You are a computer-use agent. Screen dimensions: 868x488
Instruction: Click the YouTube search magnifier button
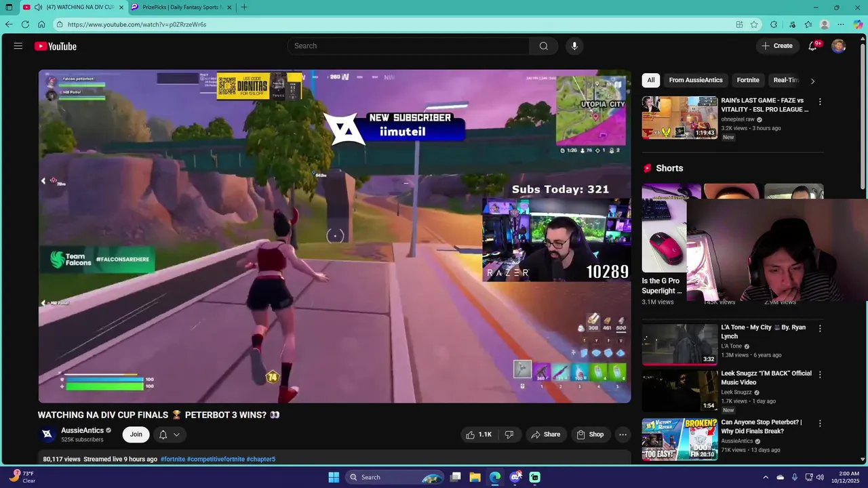pyautogui.click(x=544, y=46)
